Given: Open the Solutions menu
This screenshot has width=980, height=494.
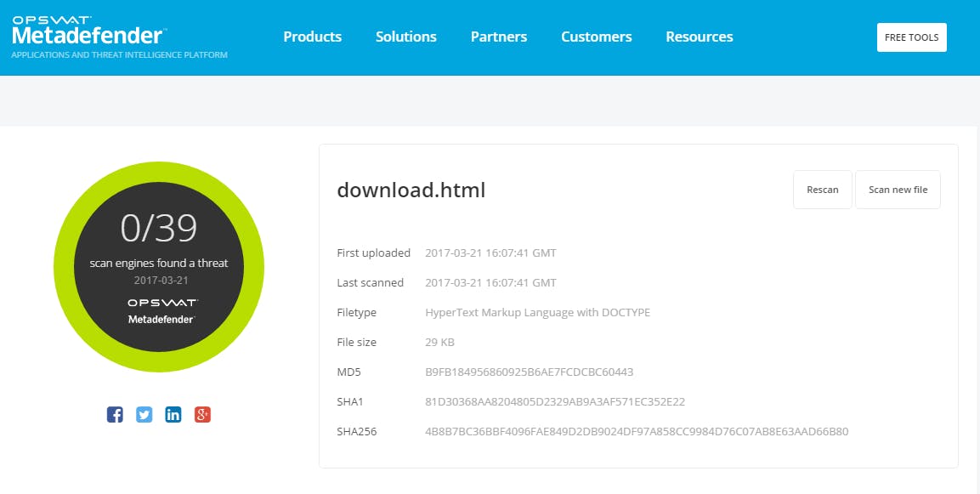Looking at the screenshot, I should click(x=405, y=37).
